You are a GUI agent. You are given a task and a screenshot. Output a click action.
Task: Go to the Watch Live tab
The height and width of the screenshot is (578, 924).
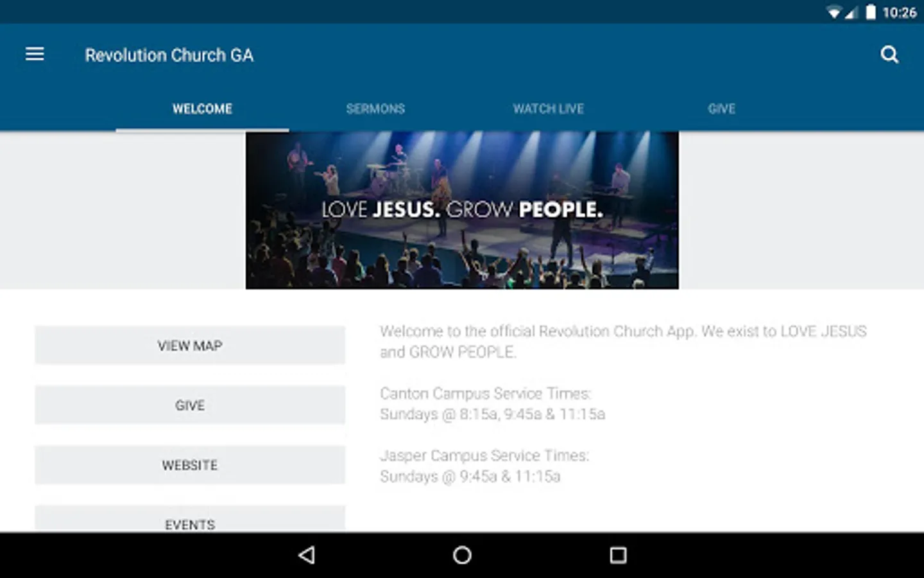(x=548, y=109)
